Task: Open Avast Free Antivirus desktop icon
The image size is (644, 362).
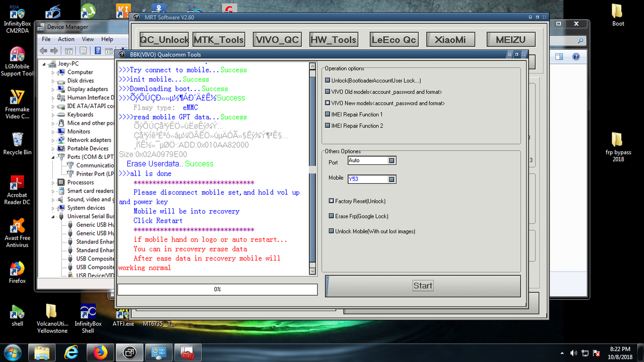Action: click(x=17, y=233)
